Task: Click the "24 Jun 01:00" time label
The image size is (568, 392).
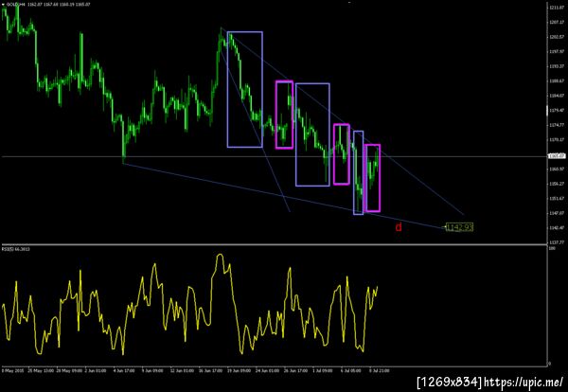Action: pyautogui.click(x=267, y=370)
